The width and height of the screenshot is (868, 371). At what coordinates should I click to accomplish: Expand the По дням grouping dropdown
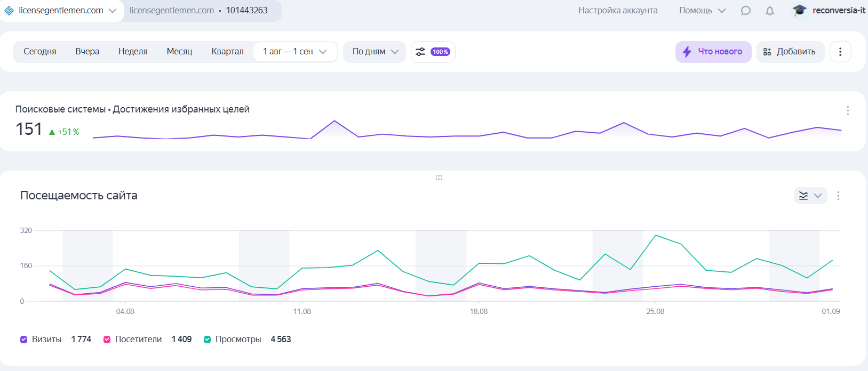375,52
